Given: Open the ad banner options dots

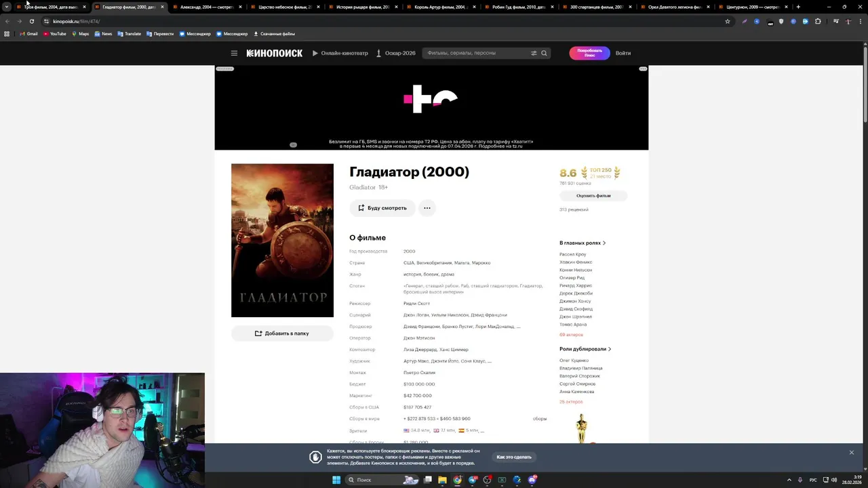Looking at the screenshot, I should tap(643, 69).
